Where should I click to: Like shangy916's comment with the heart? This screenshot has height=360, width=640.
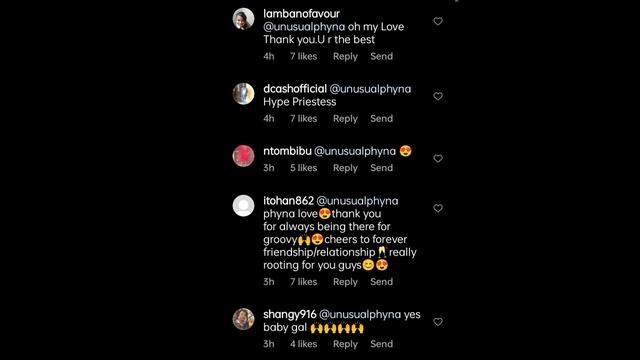438,322
